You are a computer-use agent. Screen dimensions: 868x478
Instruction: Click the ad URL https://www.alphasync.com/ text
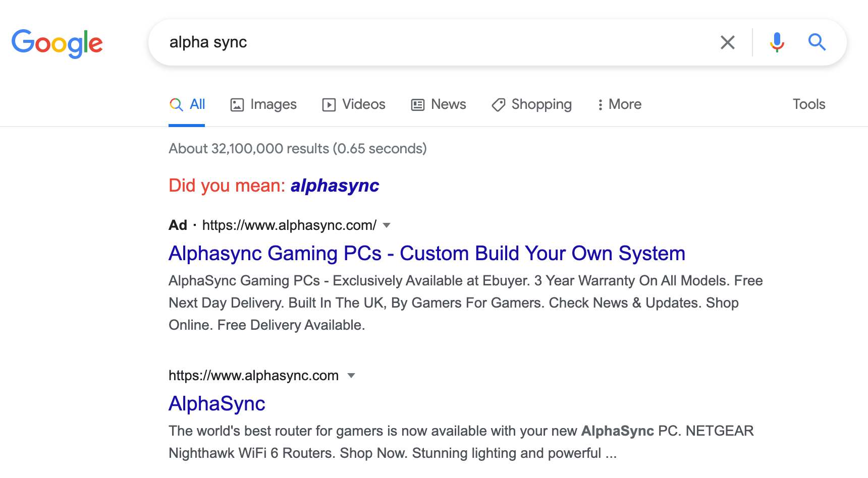click(x=289, y=225)
